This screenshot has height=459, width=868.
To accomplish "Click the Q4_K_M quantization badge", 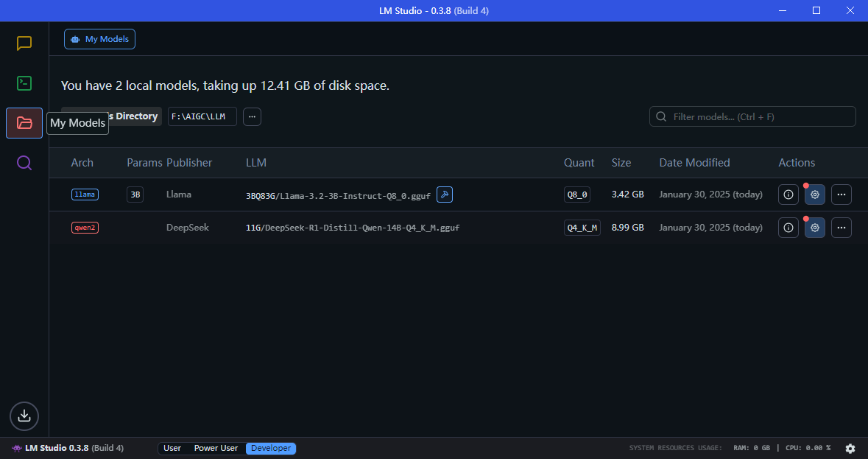I will [582, 228].
